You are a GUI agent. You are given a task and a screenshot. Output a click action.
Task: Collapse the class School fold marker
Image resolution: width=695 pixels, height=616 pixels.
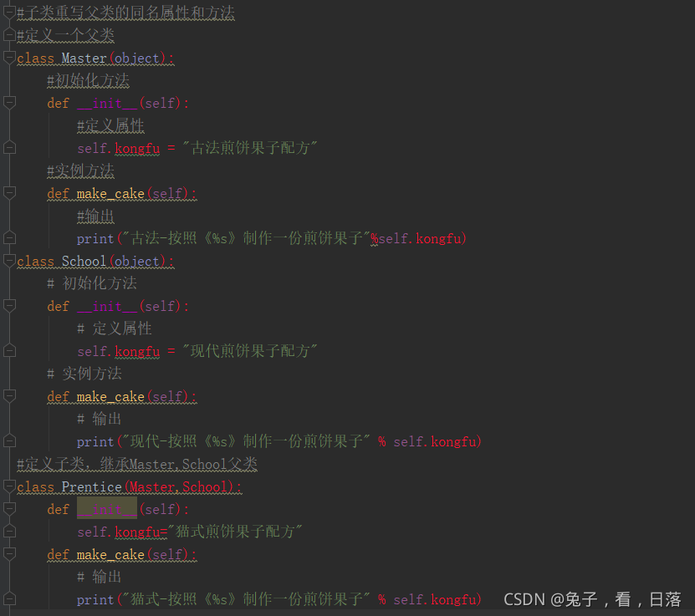[x=9, y=260]
